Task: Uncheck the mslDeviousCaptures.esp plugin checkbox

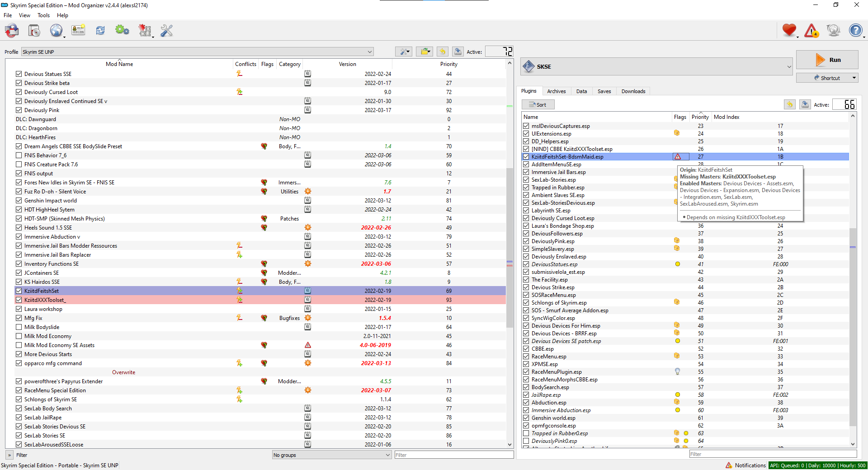Action: click(526, 126)
